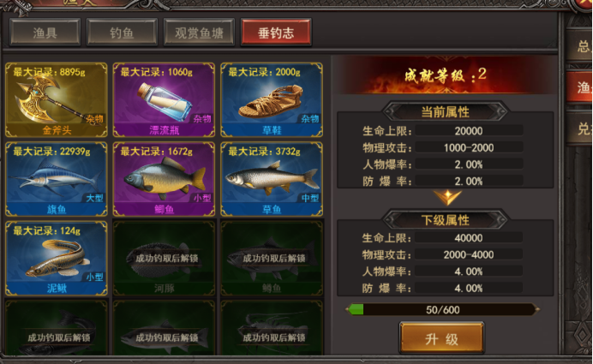Select the locked catfish slot in bottom-left
Screen dimensions: 593x364
(x=57, y=328)
